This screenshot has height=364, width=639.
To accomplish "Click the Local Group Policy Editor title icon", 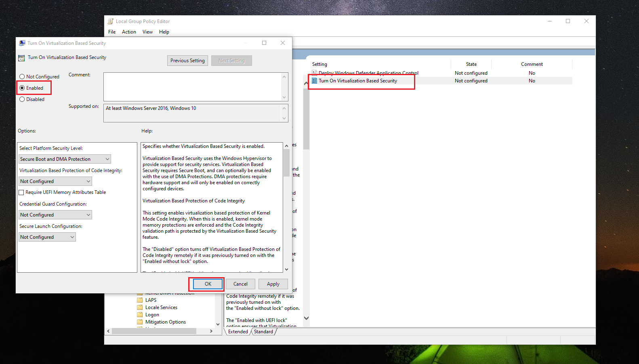I will pos(110,21).
